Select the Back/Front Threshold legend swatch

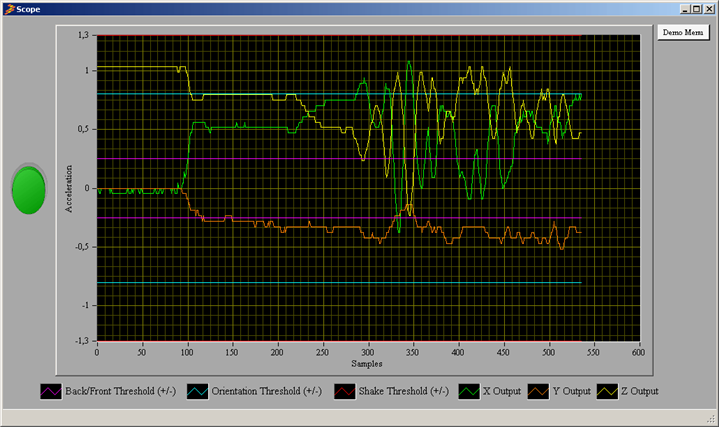[x=51, y=392]
